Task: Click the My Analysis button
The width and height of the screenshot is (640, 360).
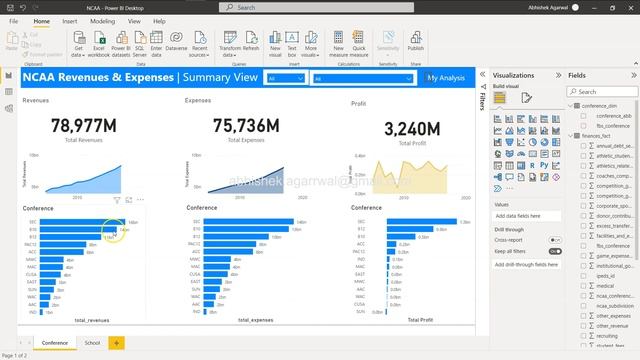Action: pyautogui.click(x=446, y=78)
